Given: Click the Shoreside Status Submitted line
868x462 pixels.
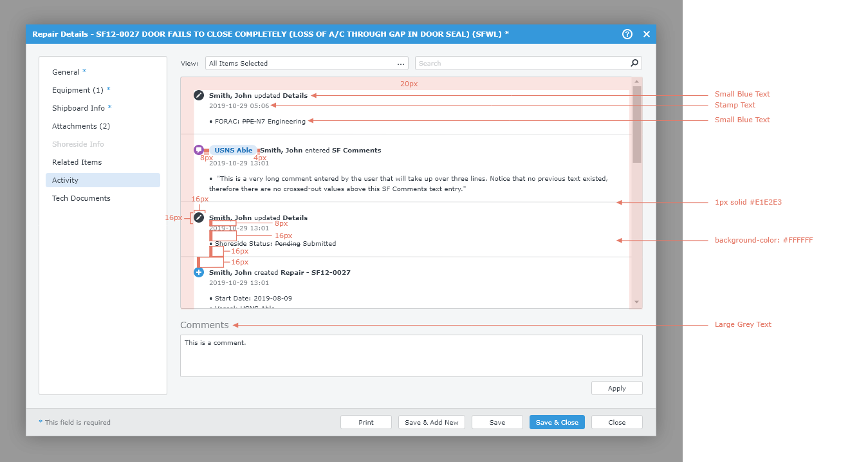Looking at the screenshot, I should click(x=273, y=244).
